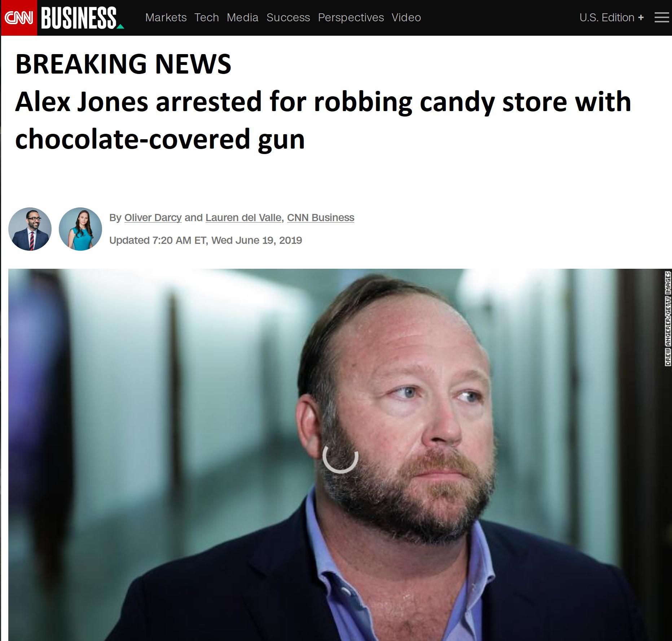
Task: Click Lauren del Valle's author photo
Action: click(80, 229)
